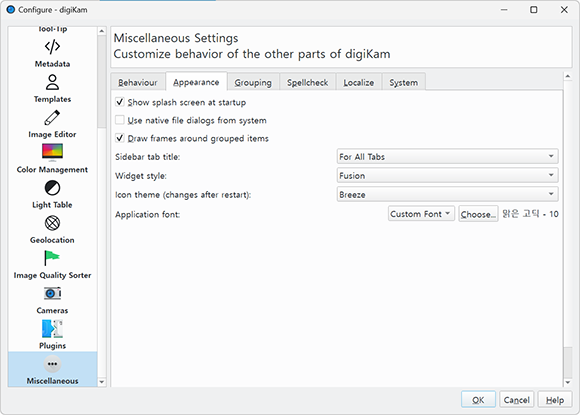The image size is (580, 415).
Task: Open the Color Management monitor icon
Action: (x=52, y=152)
